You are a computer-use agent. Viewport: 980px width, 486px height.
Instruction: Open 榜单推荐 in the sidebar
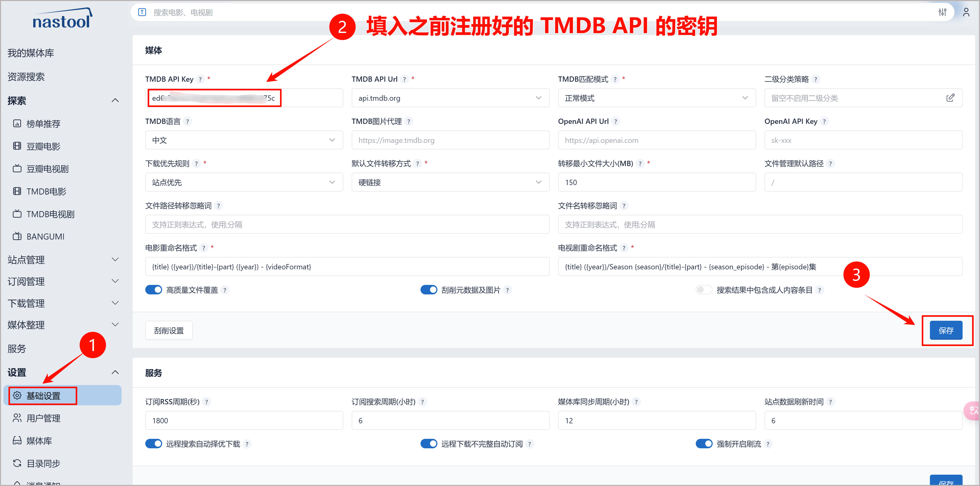43,124
